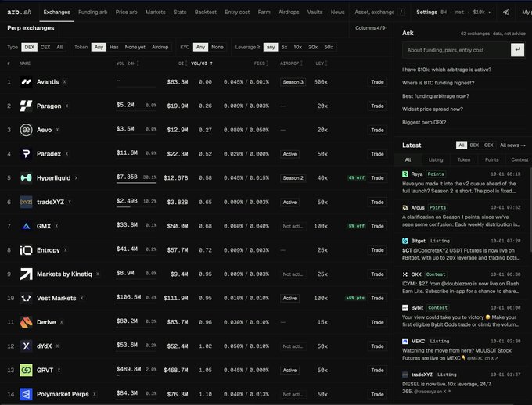Sort by VOL 24H column
Viewport: 532px width, 405px height.
[128, 63]
